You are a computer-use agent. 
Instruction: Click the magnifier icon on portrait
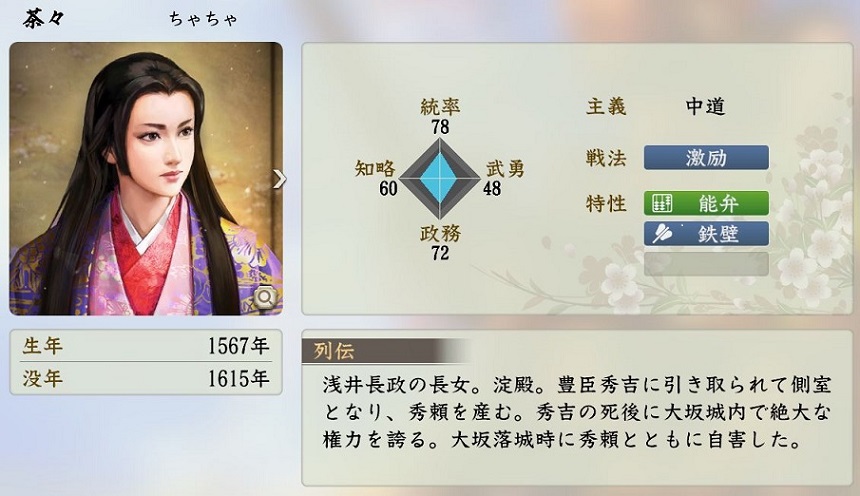pyautogui.click(x=265, y=297)
